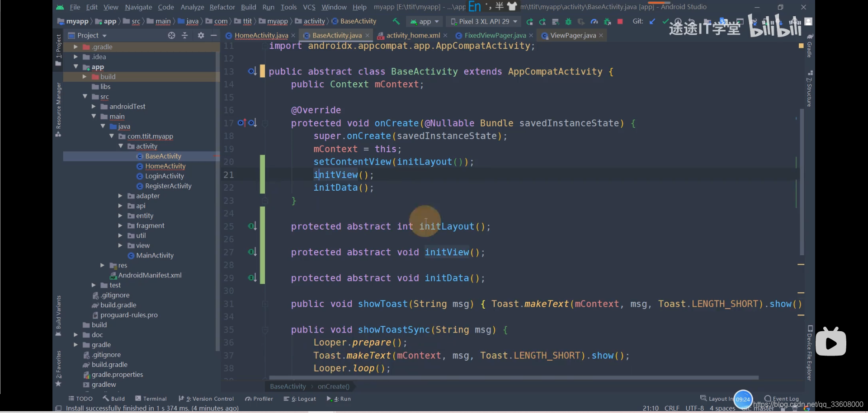Open the Pixel 3 XL API 29 device dropdown
868x413 pixels.
point(484,21)
